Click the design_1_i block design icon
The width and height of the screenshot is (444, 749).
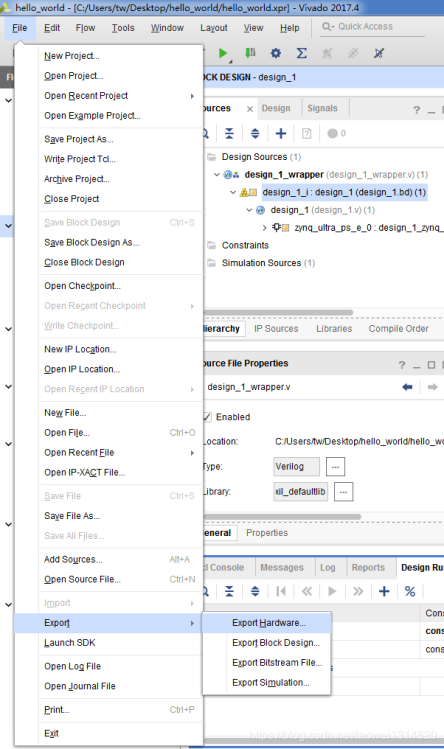pos(249,193)
